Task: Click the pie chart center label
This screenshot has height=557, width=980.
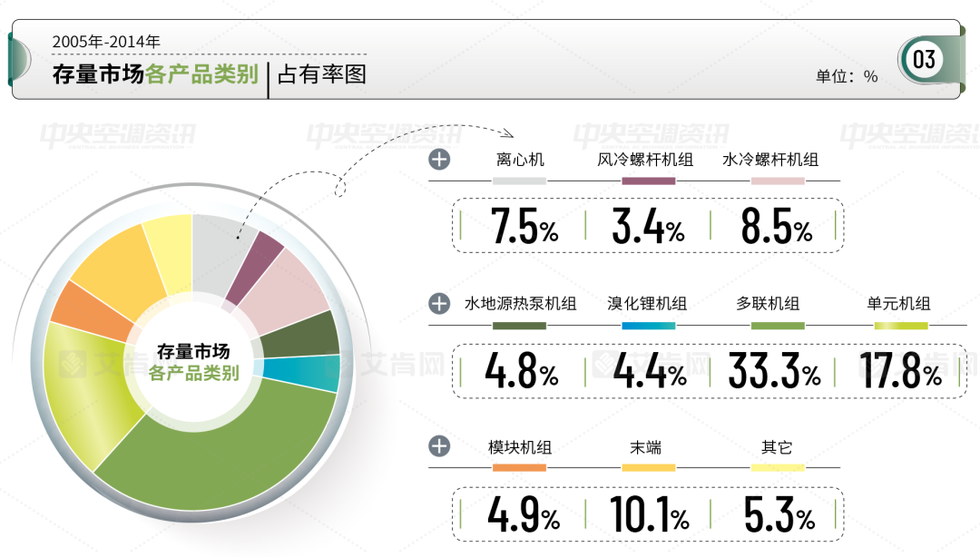Action: [x=193, y=362]
